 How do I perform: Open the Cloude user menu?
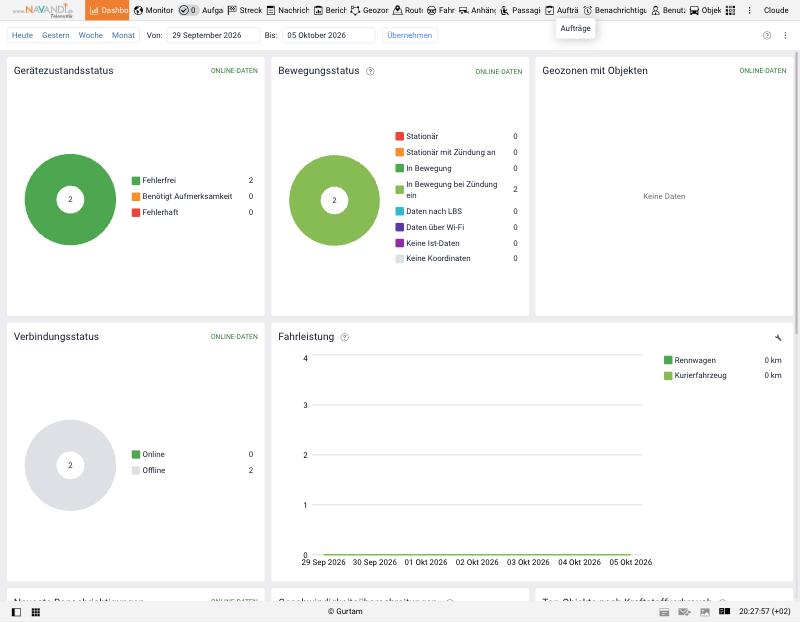coord(776,10)
